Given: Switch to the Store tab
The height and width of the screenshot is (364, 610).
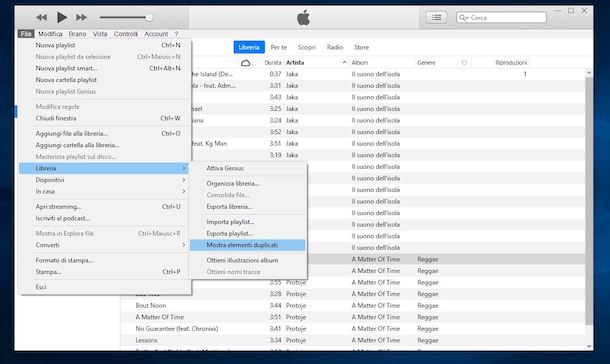Looking at the screenshot, I should pyautogui.click(x=361, y=47).
